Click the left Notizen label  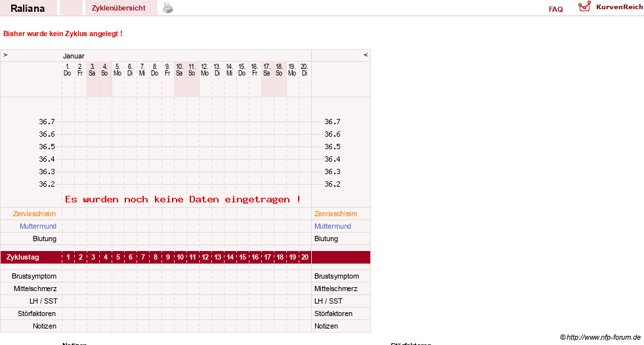45,326
